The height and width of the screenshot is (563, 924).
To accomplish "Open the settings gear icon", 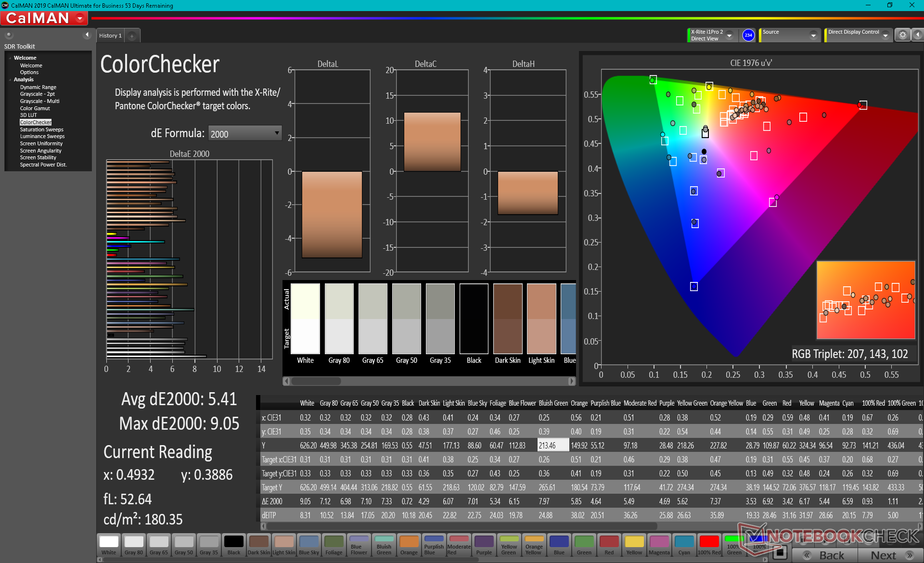I will point(902,35).
